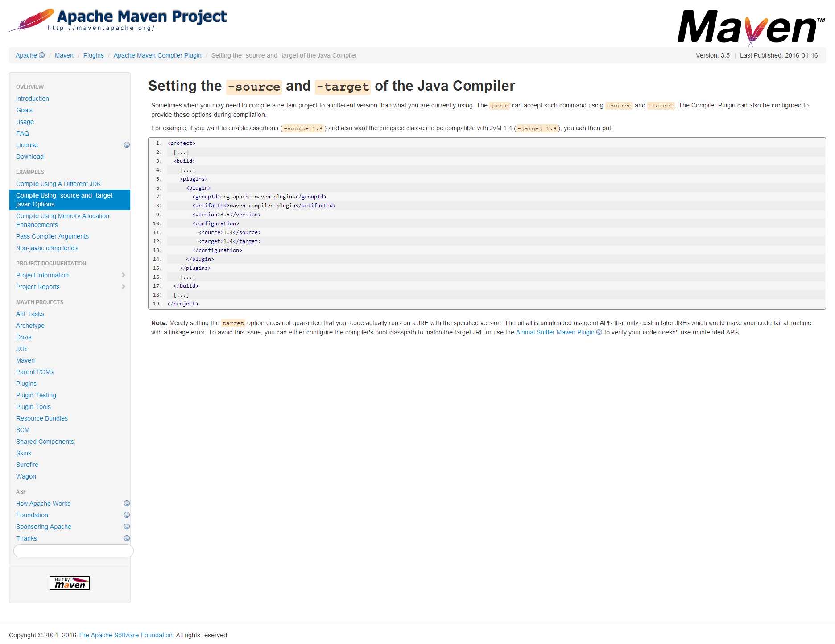The height and width of the screenshot is (644, 835).
Task: Open Project Reports in sidebar
Action: 38,287
